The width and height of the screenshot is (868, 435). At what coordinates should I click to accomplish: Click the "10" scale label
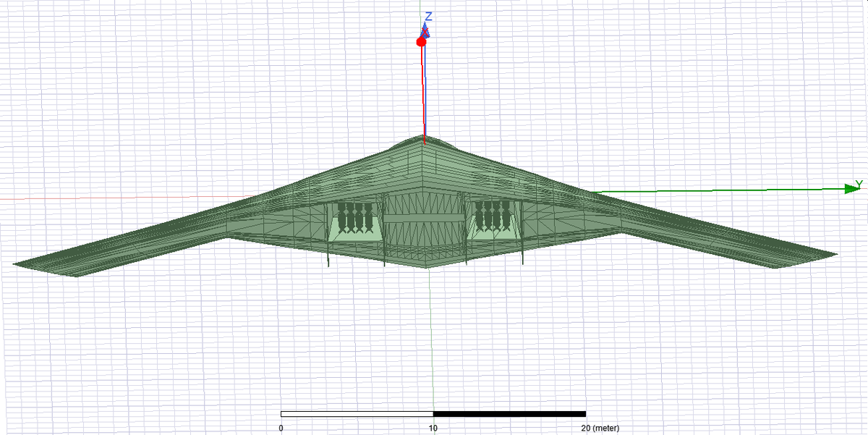433,428
